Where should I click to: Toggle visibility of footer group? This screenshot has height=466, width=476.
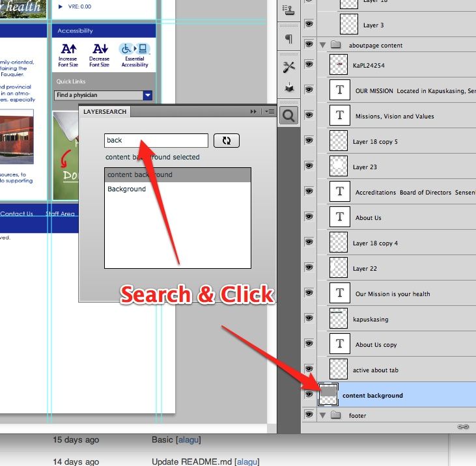[309, 415]
